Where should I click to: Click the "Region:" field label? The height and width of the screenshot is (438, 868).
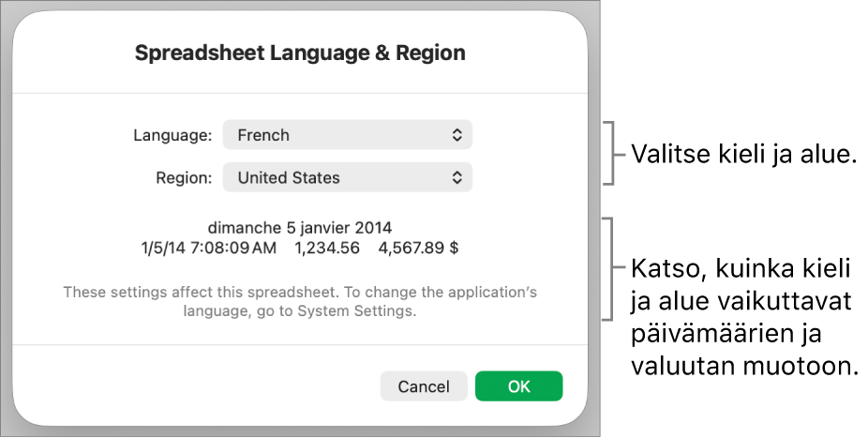click(x=184, y=177)
